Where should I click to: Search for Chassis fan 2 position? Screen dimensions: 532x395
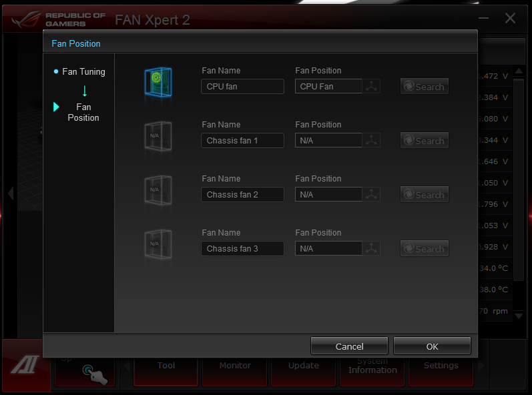[425, 194]
